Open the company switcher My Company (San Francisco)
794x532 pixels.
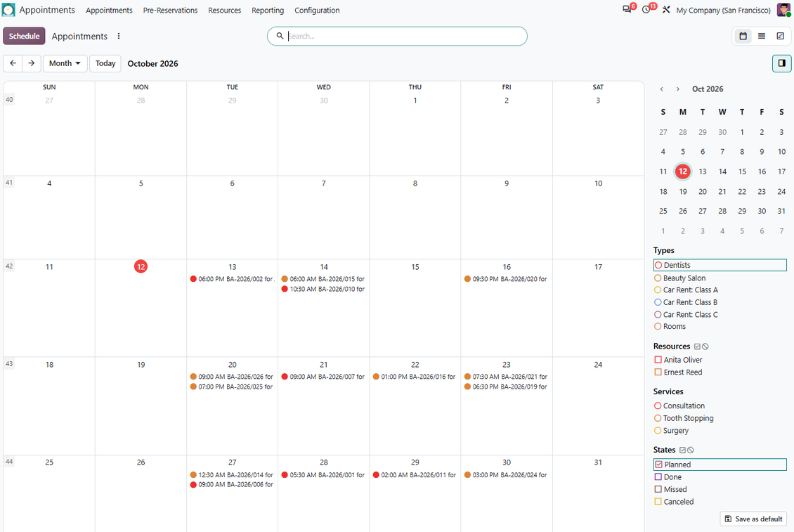(723, 10)
